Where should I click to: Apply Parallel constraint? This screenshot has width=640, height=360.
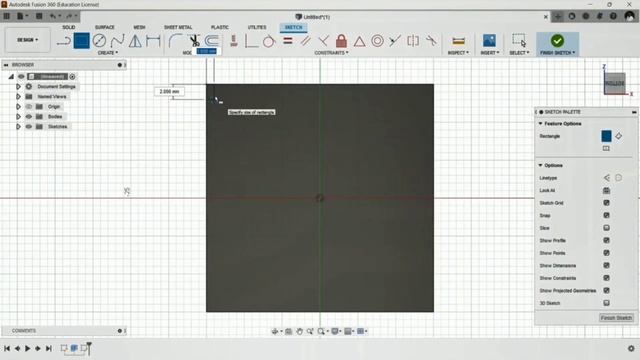pos(305,41)
